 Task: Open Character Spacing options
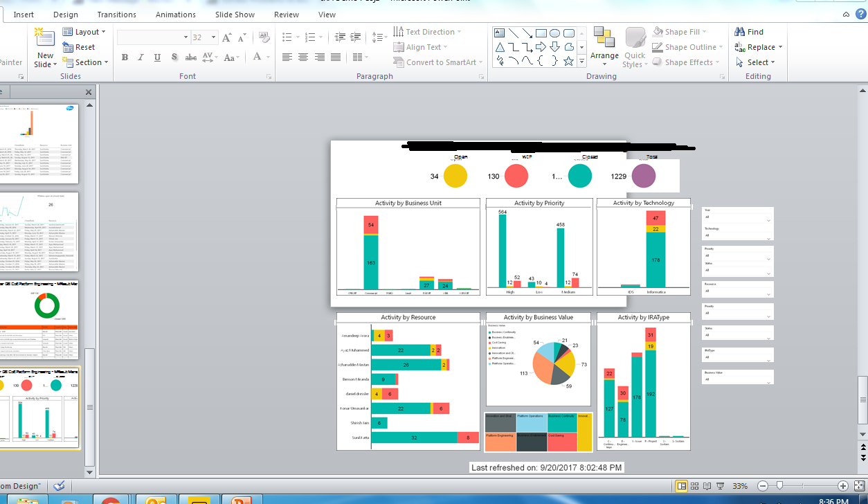pos(210,57)
